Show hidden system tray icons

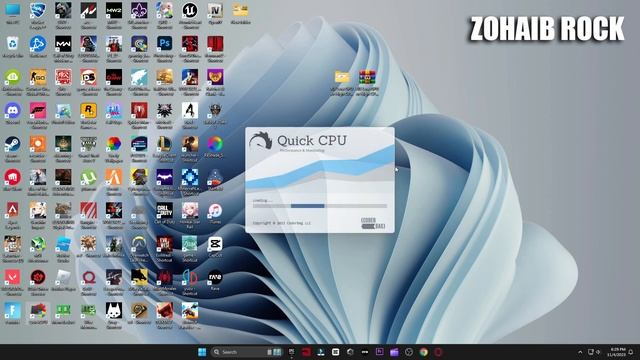point(580,352)
